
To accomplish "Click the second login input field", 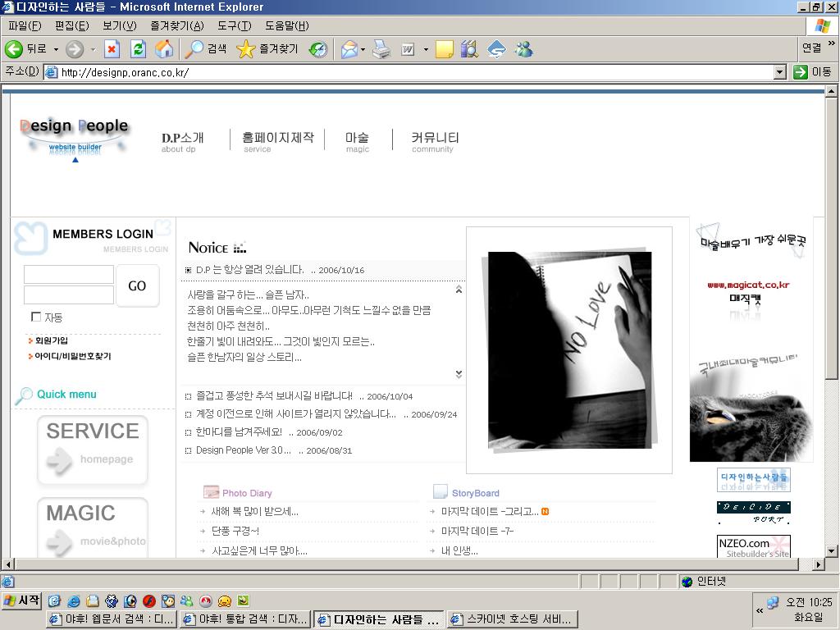I will pyautogui.click(x=69, y=294).
